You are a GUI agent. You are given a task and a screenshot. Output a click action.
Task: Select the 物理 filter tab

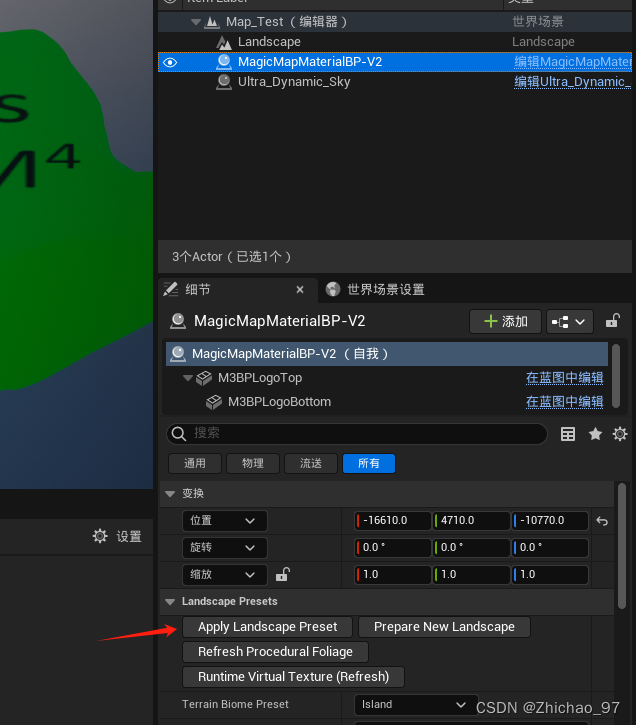click(x=253, y=463)
